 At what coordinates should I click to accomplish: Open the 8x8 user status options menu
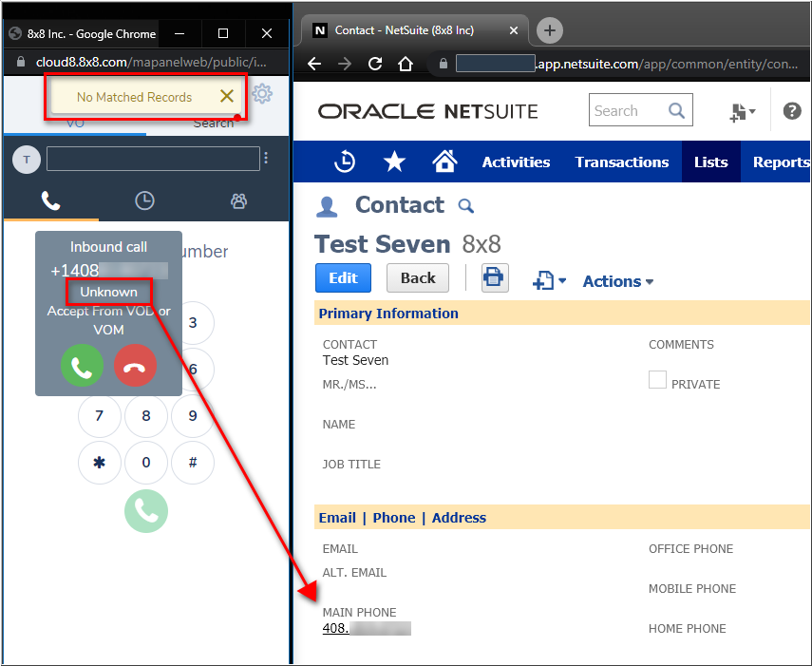(266, 158)
